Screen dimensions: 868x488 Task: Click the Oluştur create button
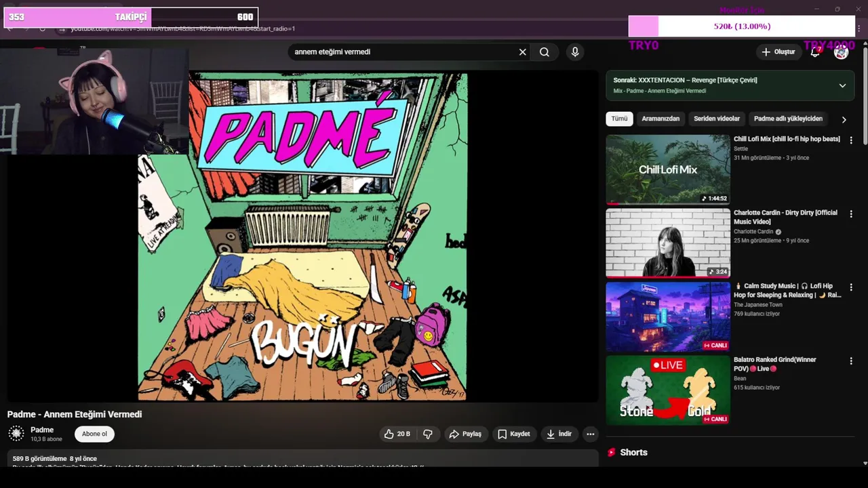778,52
